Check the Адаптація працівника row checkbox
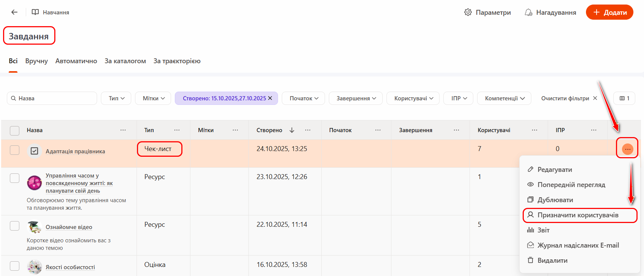The width and height of the screenshot is (644, 276). pyautogui.click(x=14, y=150)
